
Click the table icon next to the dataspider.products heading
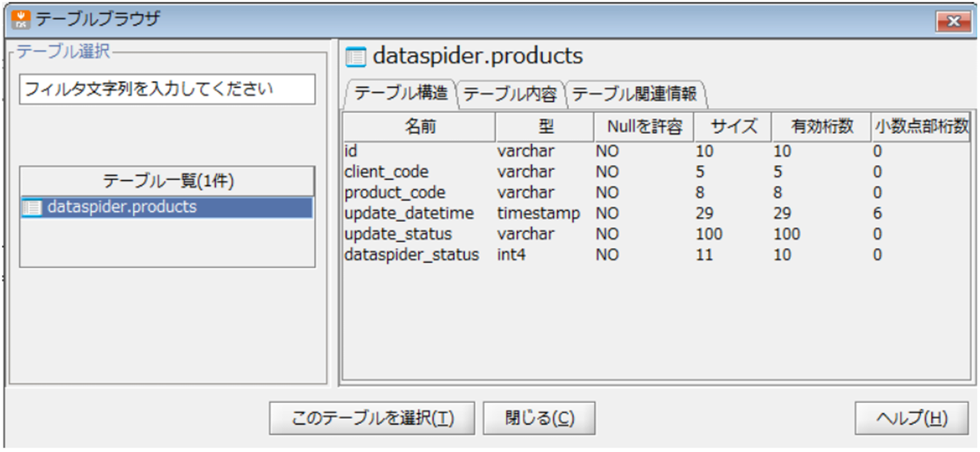point(355,57)
